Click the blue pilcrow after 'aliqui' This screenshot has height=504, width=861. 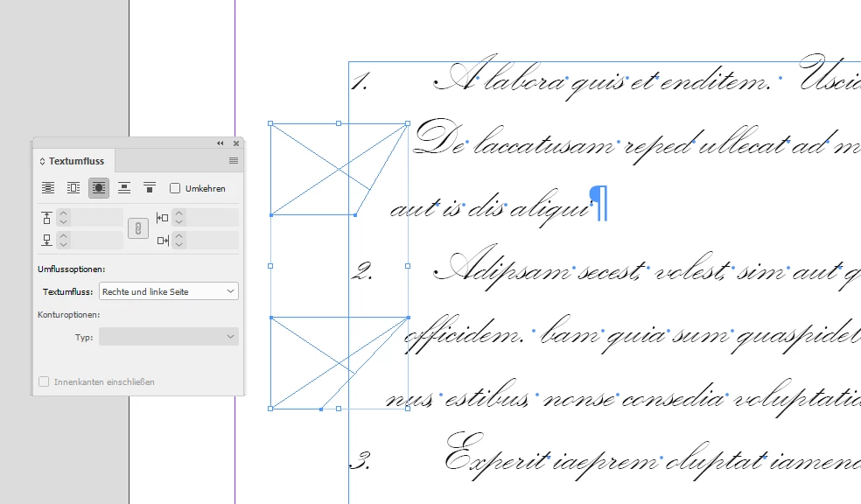(598, 203)
